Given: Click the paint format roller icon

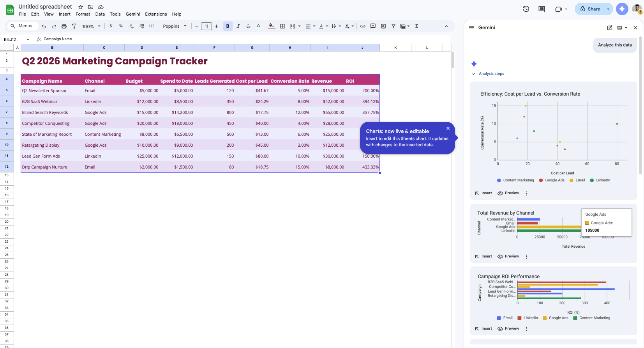Looking at the screenshot, I should point(74,26).
